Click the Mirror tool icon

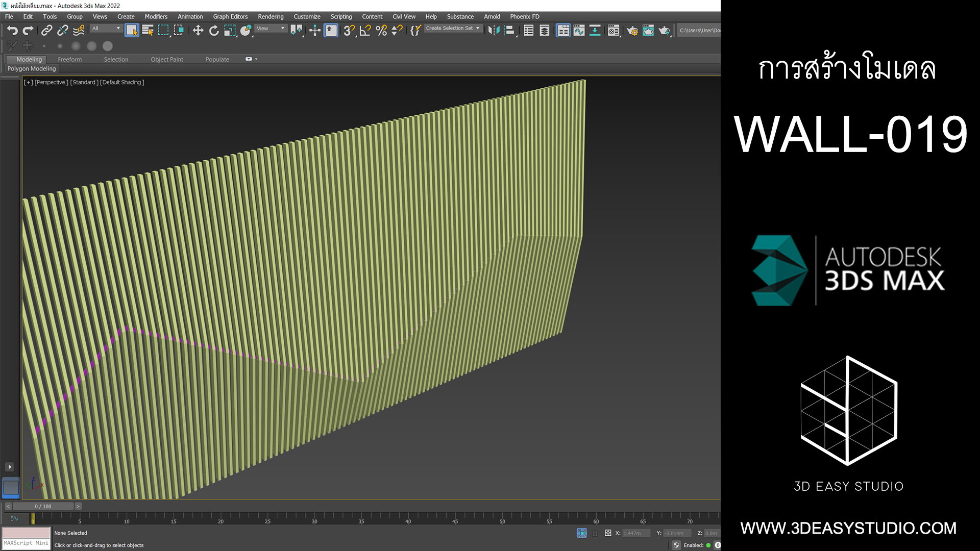[x=493, y=31]
